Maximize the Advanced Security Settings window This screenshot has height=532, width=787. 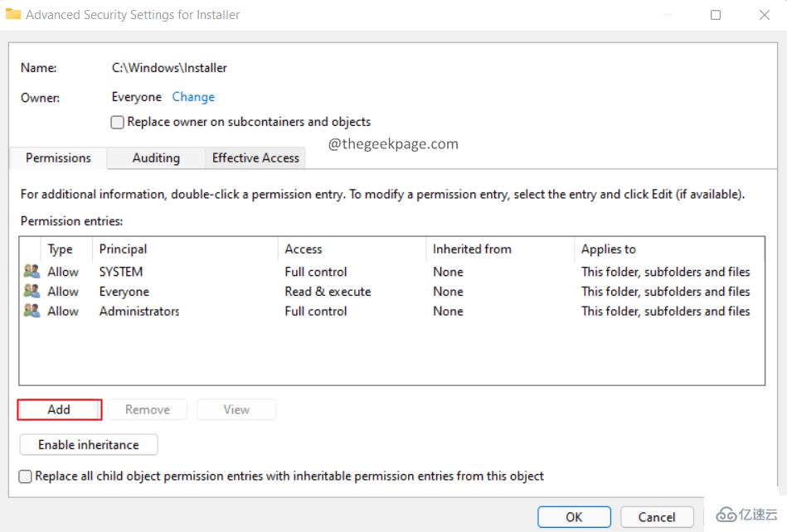tap(716, 15)
